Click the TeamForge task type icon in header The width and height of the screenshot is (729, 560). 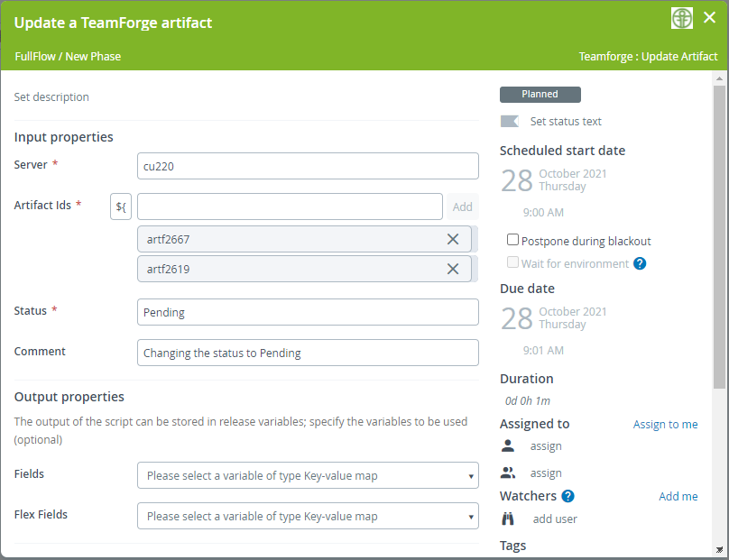(x=682, y=18)
